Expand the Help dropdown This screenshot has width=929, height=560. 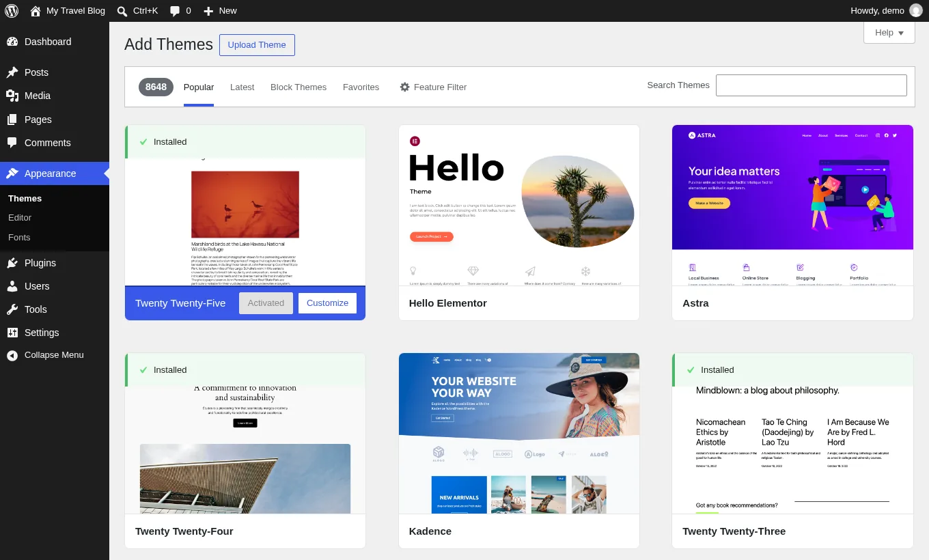889,32
